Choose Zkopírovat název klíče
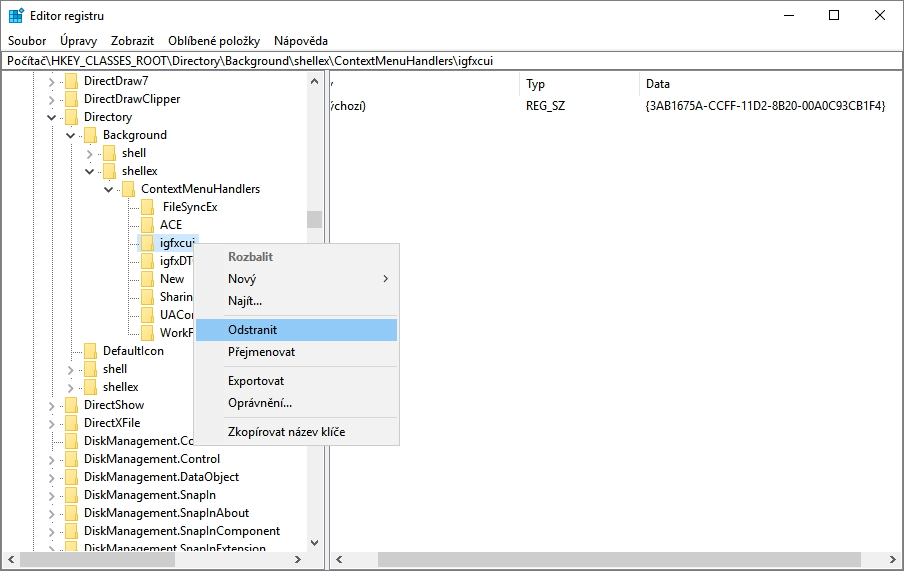Viewport: 904px width, 571px height. click(296, 432)
